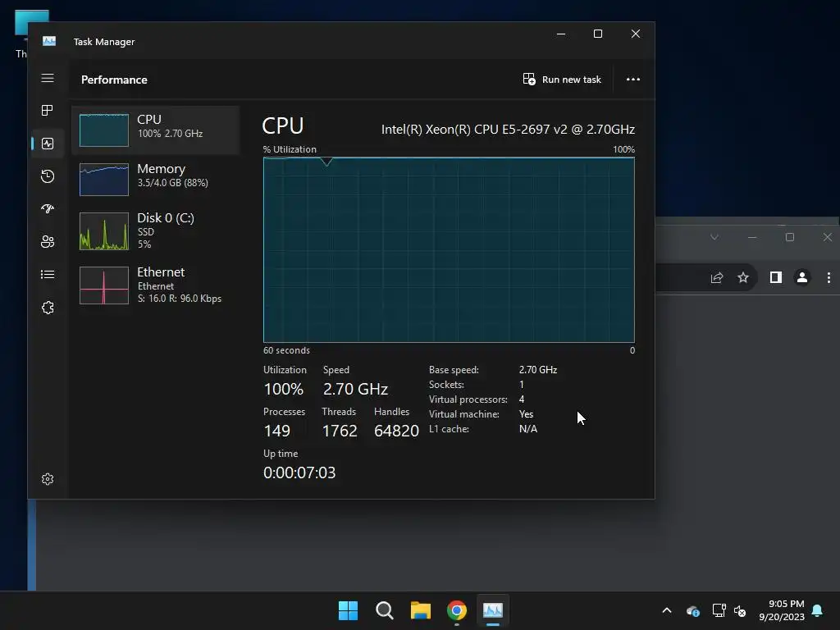The height and width of the screenshot is (630, 840).
Task: Open Chrome tab search chevron
Action: pos(714,237)
